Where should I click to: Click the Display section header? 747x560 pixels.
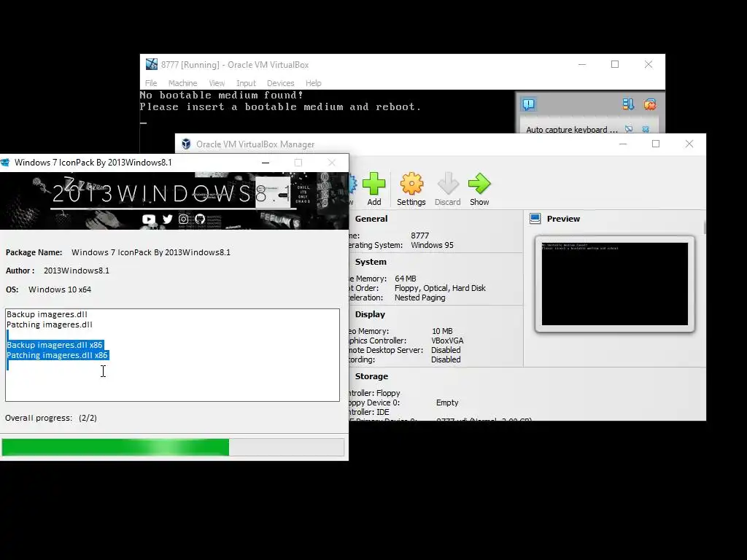[x=370, y=314]
